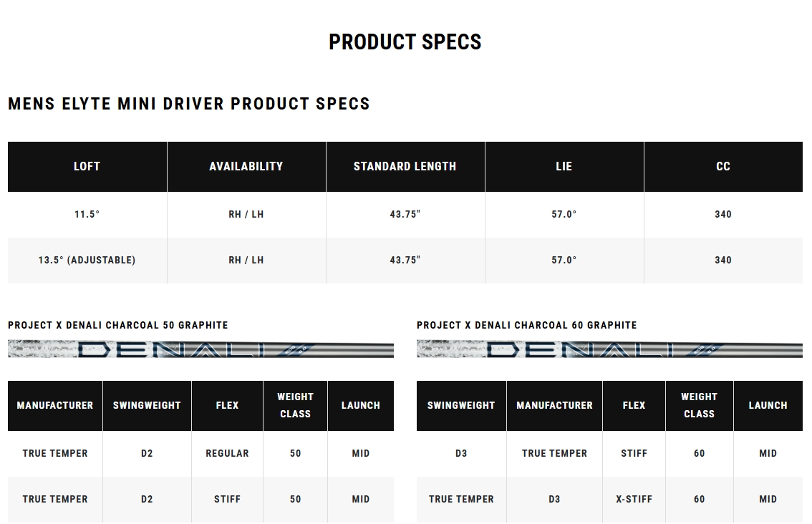Select SWINGWEIGHT header in the Charcoal 60 table
Image resolution: width=812 pixels, height=524 pixels.
pyautogui.click(x=461, y=405)
